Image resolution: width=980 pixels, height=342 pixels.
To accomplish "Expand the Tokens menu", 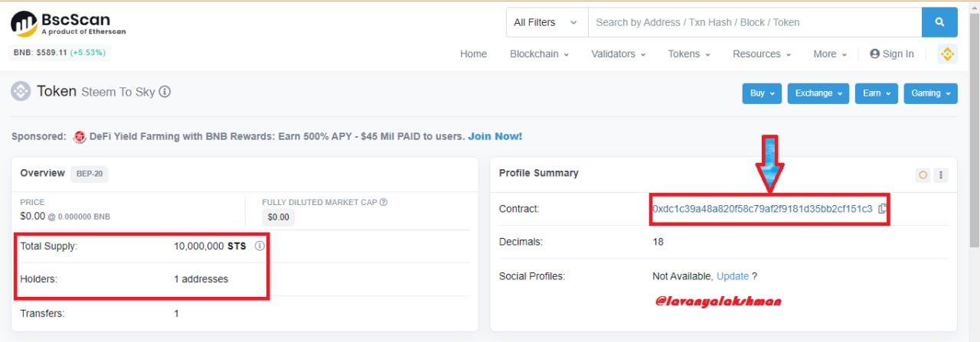I will point(689,54).
